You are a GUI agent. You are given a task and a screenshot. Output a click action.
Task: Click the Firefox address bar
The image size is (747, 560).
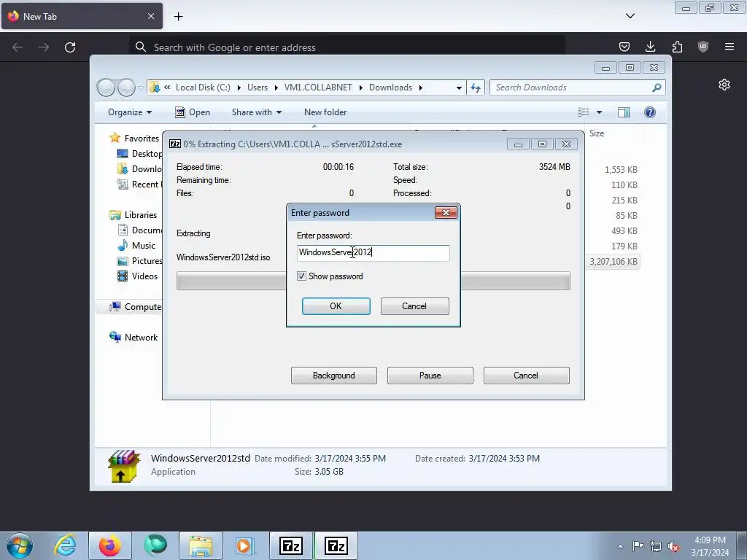[x=347, y=47]
